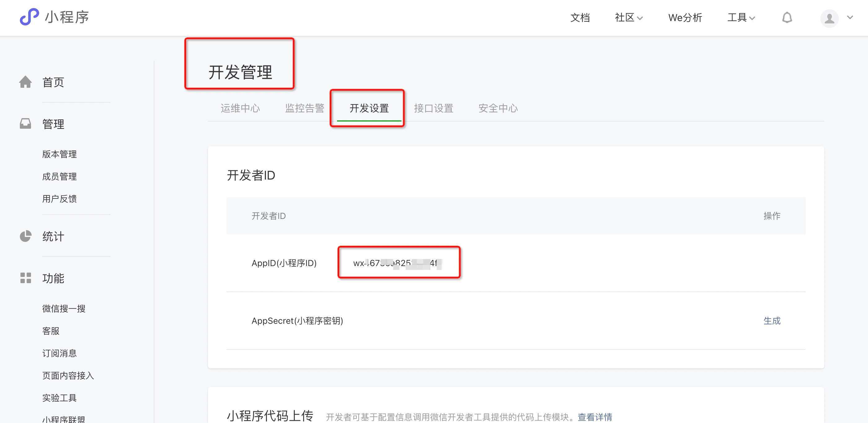Click the user avatar icon
The width and height of the screenshot is (868, 423).
pos(830,19)
